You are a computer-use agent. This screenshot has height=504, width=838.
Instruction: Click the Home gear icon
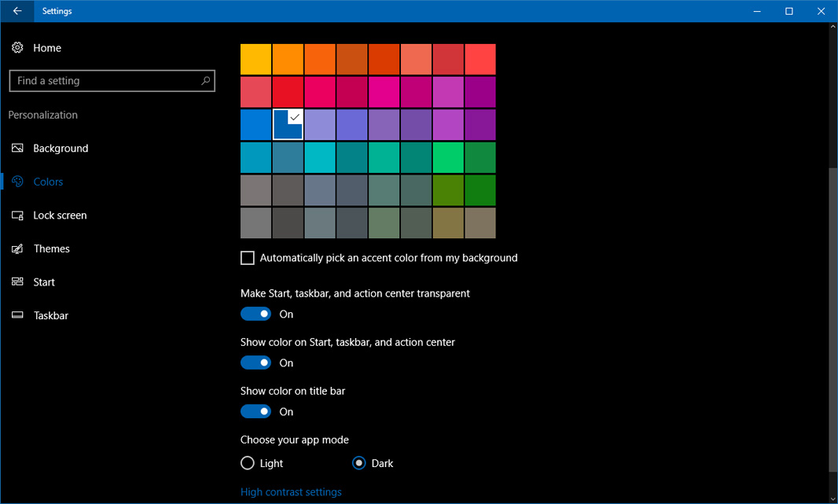click(x=17, y=47)
